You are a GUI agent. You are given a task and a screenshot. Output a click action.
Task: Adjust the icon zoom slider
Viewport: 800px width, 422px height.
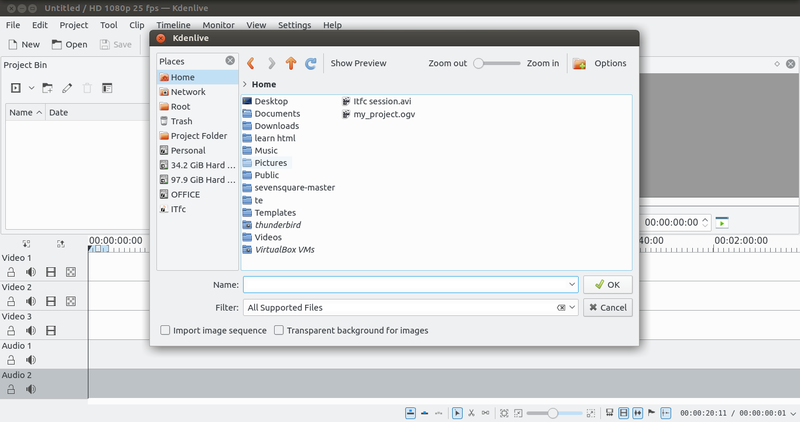click(x=497, y=63)
